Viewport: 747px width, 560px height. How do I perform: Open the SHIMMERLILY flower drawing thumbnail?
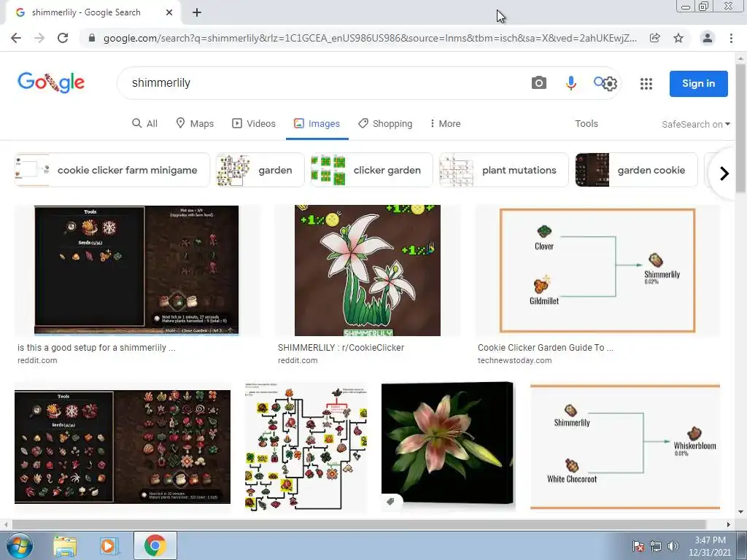[x=368, y=271]
